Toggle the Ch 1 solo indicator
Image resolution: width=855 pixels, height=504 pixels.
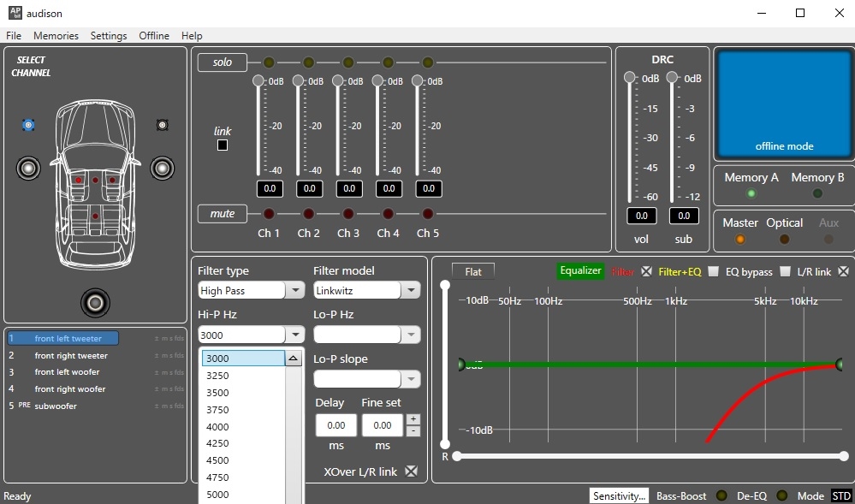tap(269, 62)
